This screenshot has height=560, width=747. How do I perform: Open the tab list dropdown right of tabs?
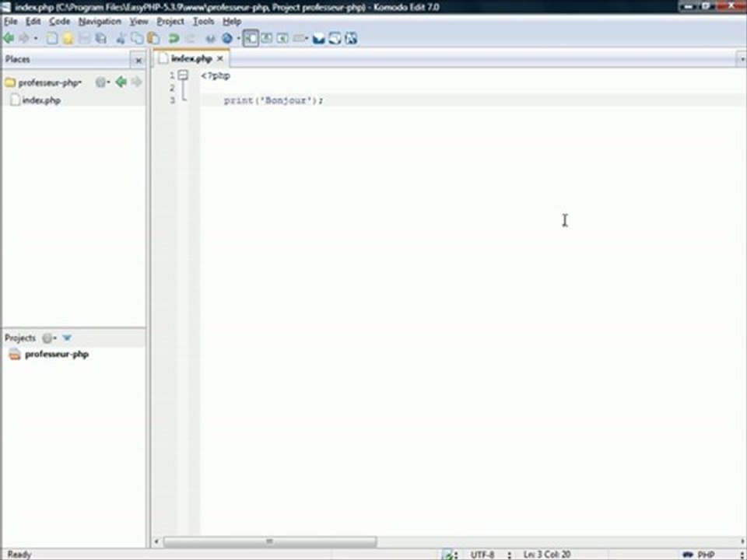click(x=742, y=60)
